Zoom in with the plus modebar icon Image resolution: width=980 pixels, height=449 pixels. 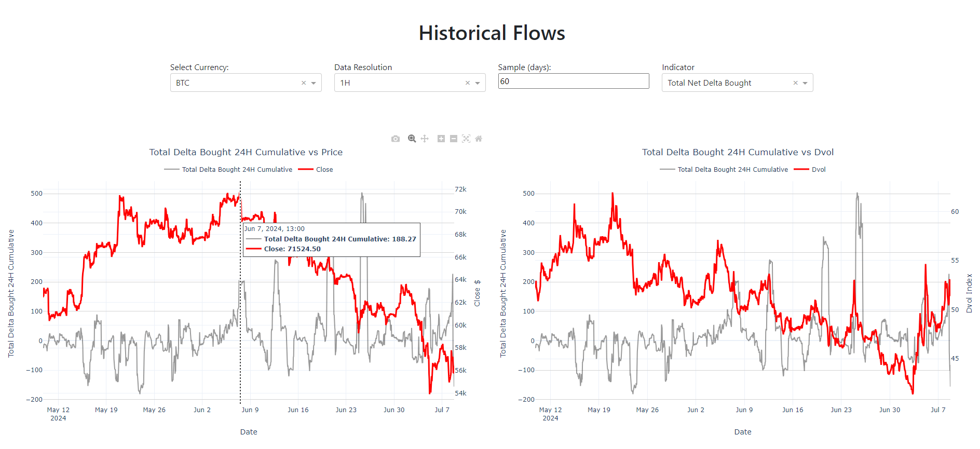(x=441, y=139)
